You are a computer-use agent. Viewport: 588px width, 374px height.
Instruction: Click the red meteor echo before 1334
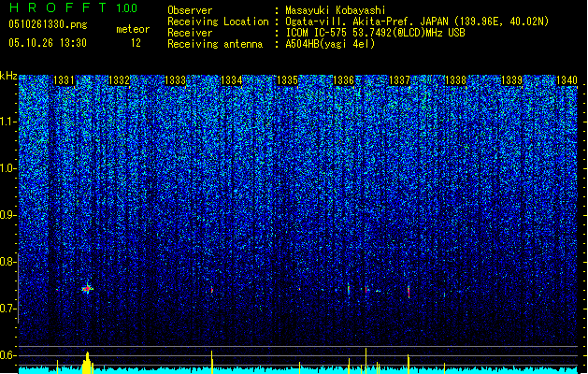pos(212,290)
